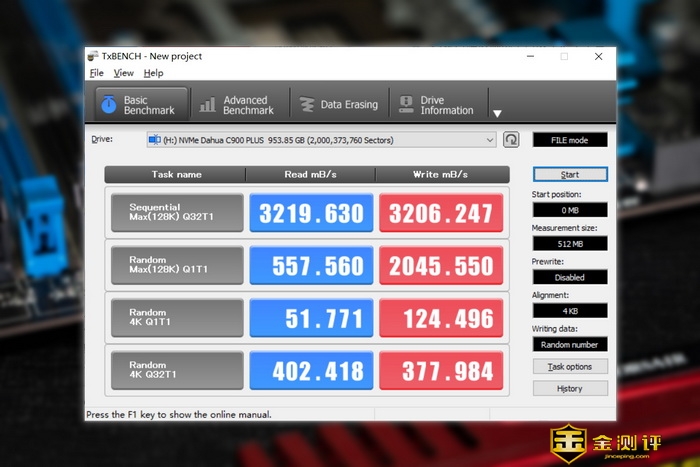Open the View menu

(123, 73)
